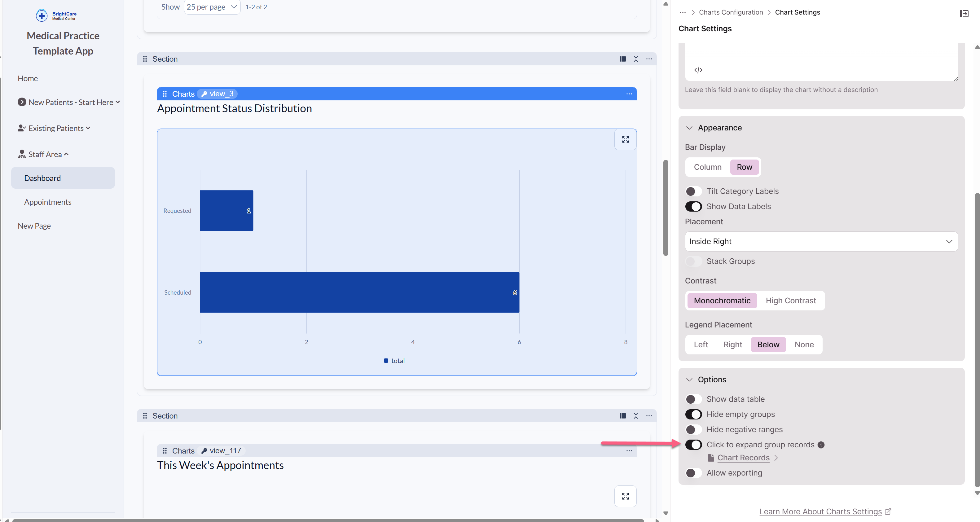Select High Contrast color option
This screenshot has height=522, width=980.
(x=791, y=300)
